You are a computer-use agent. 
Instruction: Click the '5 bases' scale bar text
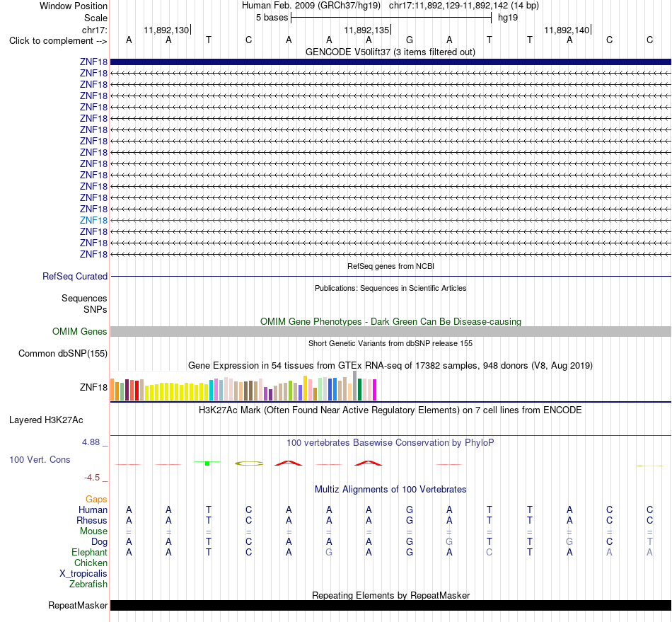(272, 18)
